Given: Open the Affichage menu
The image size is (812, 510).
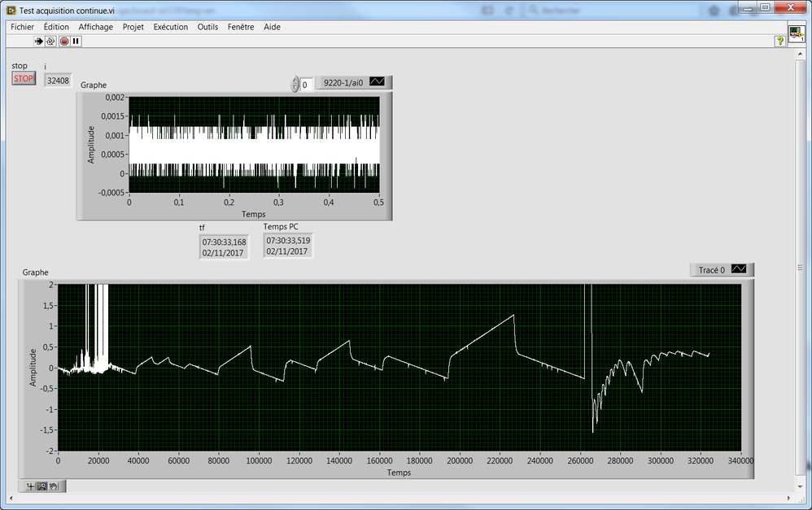Looking at the screenshot, I should click(x=96, y=27).
